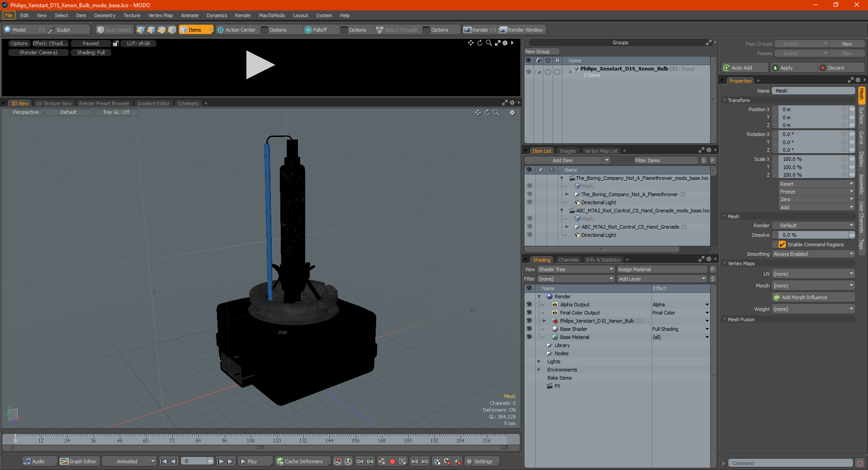Click the red record keyframe button

[x=392, y=461]
